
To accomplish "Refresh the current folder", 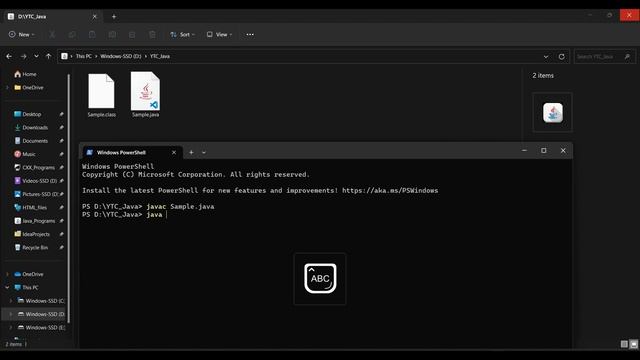I will click(562, 57).
